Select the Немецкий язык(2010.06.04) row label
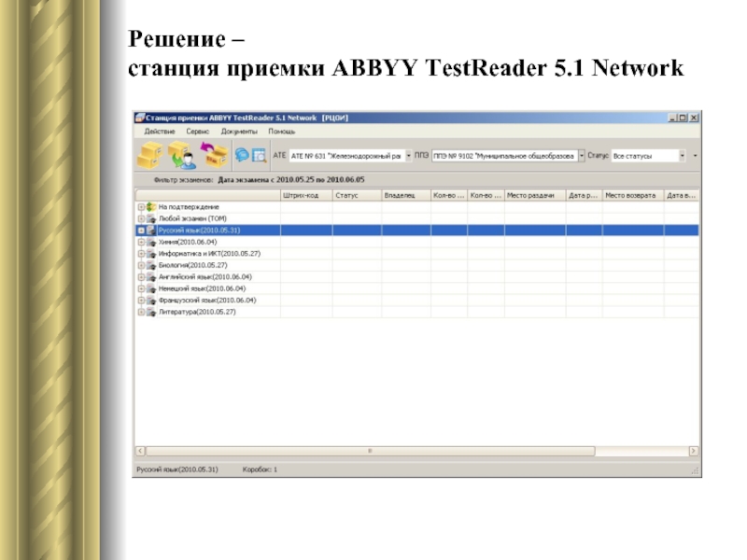 click(x=202, y=288)
